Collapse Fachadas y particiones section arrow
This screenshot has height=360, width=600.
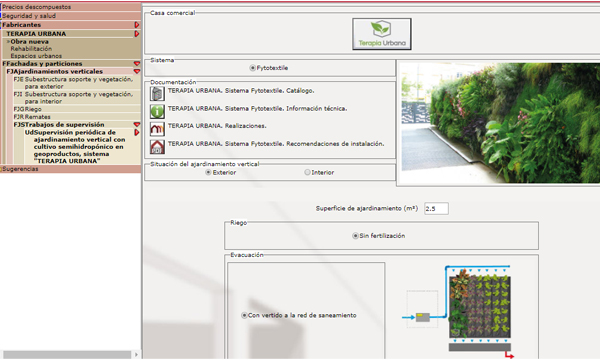(137, 64)
